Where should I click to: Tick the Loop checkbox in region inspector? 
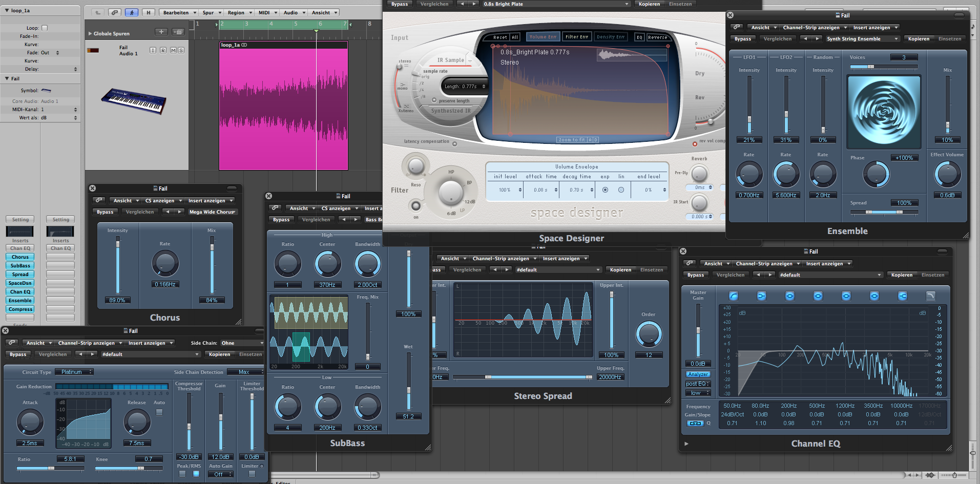[x=45, y=28]
